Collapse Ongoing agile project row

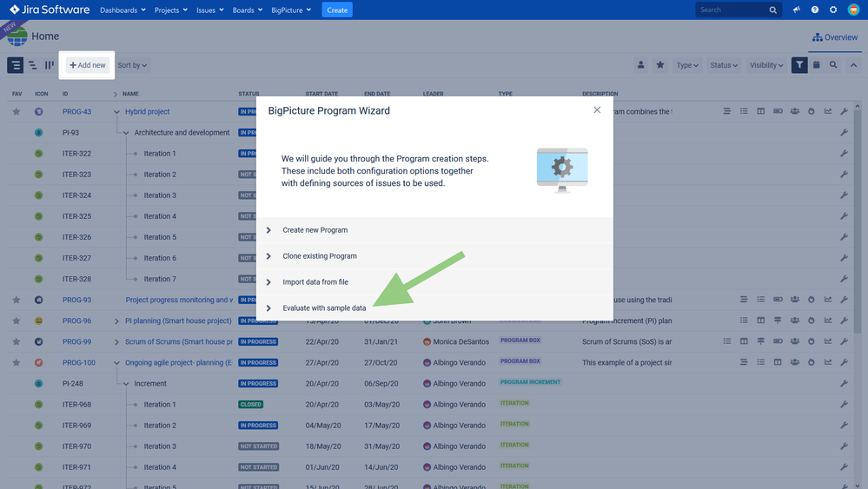(116, 363)
